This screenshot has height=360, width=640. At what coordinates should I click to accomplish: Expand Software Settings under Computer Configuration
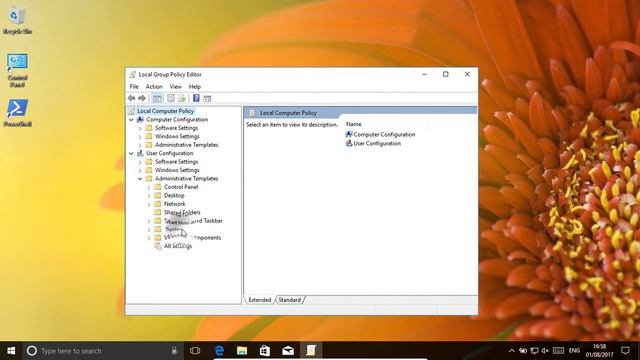click(140, 128)
